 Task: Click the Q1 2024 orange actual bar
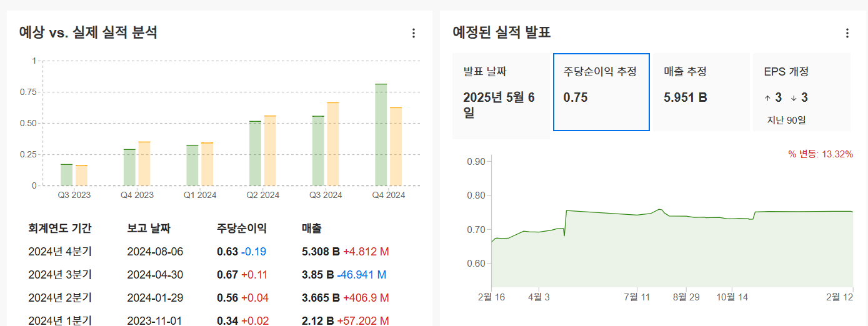tap(207, 164)
